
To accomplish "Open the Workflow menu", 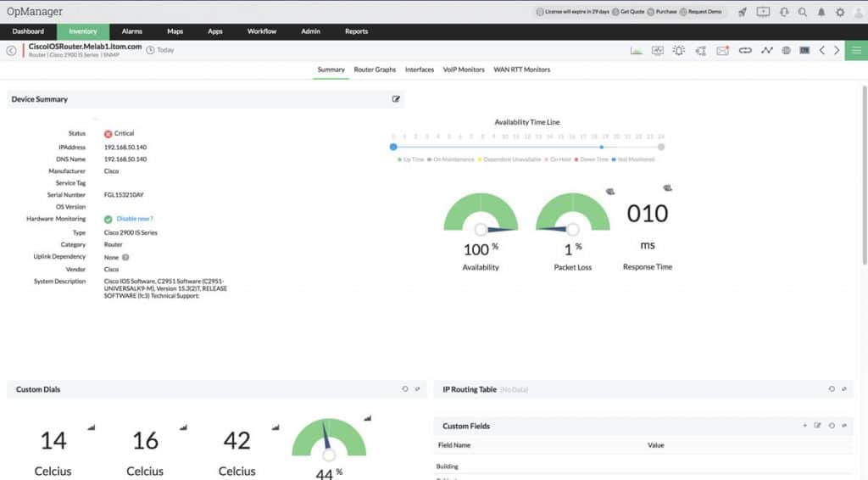I will [262, 31].
